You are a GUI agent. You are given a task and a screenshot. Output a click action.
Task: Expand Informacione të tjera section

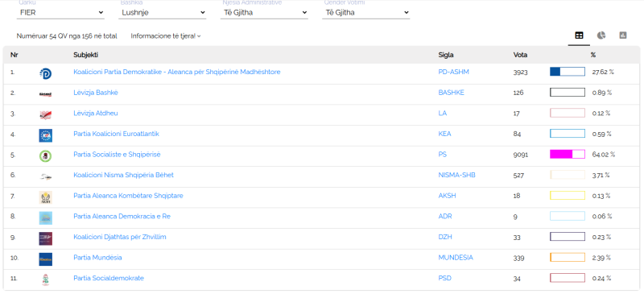pos(166,36)
